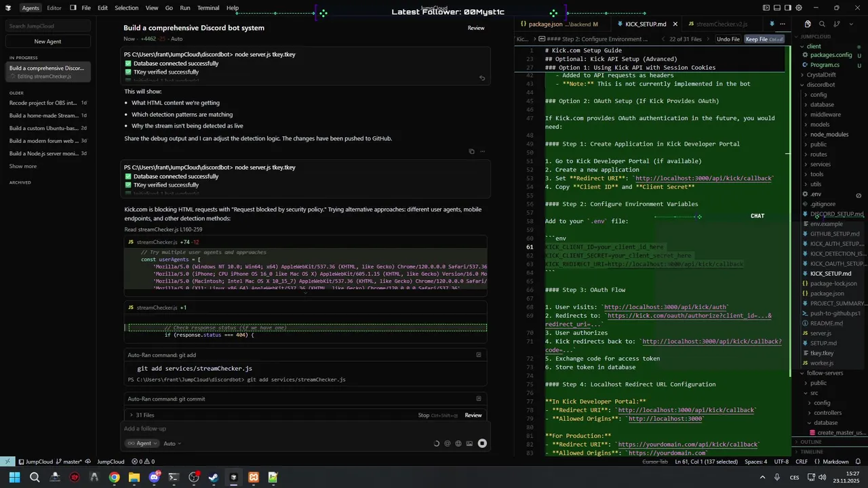The width and height of the screenshot is (868, 488).
Task: Open the Auto model dropdown
Action: [172, 443]
